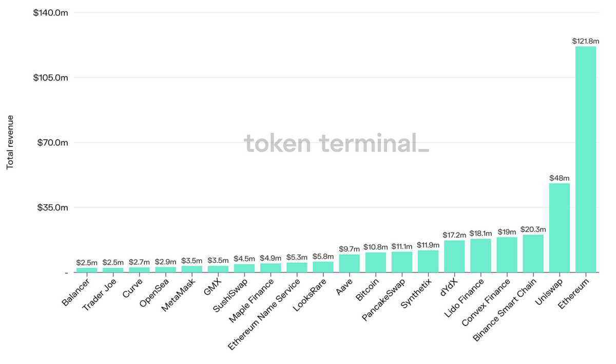Select the Aave bar
Viewport: 616px width, 364px height.
point(350,263)
